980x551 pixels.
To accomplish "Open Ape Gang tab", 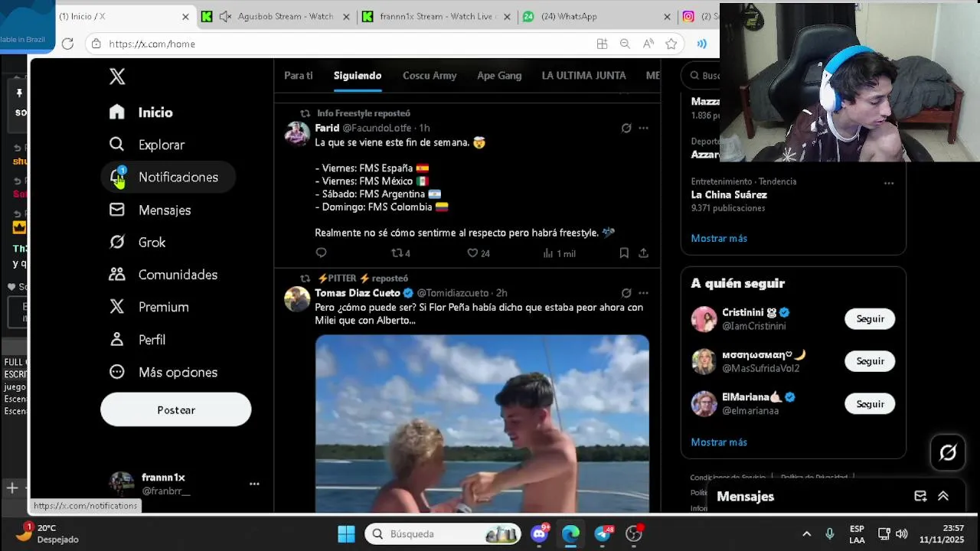I will pyautogui.click(x=499, y=76).
